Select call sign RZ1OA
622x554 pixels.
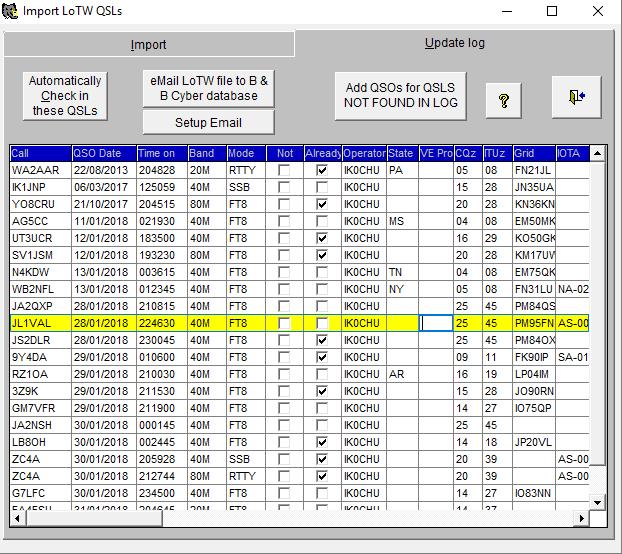30,374
